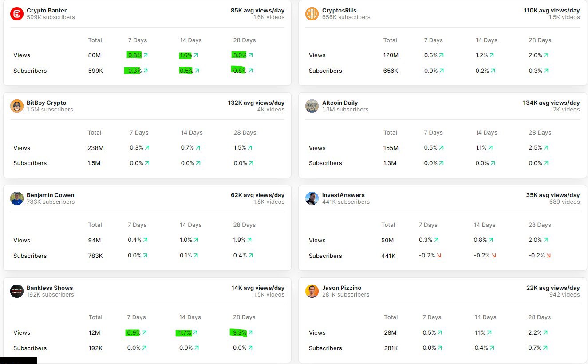Click Crypto Banter total views 80M
This screenshot has width=588, height=364.
(95, 55)
